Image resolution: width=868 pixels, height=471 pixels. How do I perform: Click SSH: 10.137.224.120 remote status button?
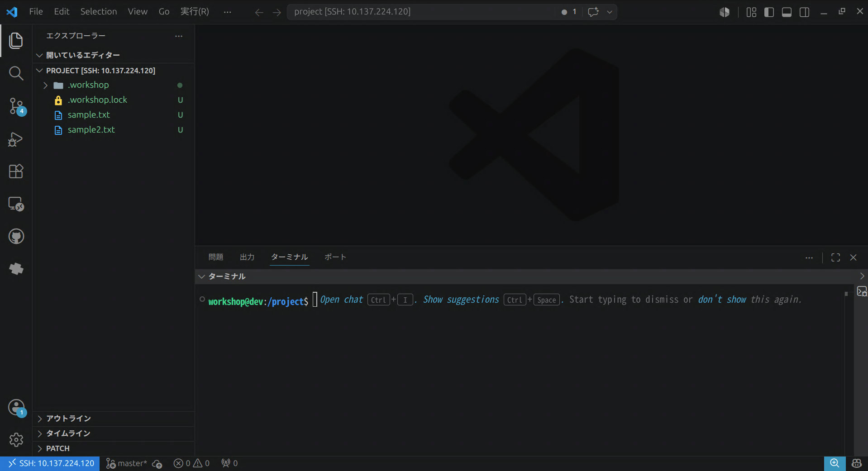pyautogui.click(x=50, y=464)
